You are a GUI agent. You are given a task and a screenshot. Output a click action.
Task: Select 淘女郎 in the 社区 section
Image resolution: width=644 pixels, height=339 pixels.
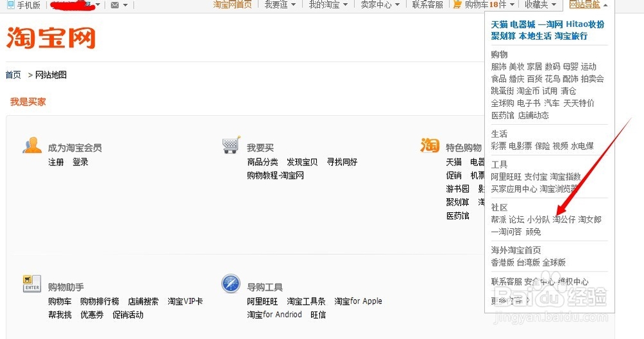[x=590, y=219]
